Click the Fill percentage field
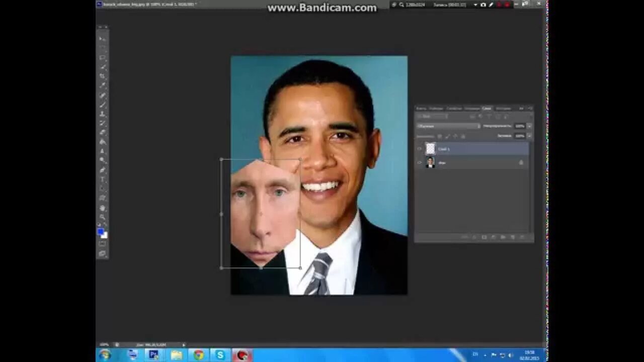This screenshot has height=362, width=644. [520, 136]
